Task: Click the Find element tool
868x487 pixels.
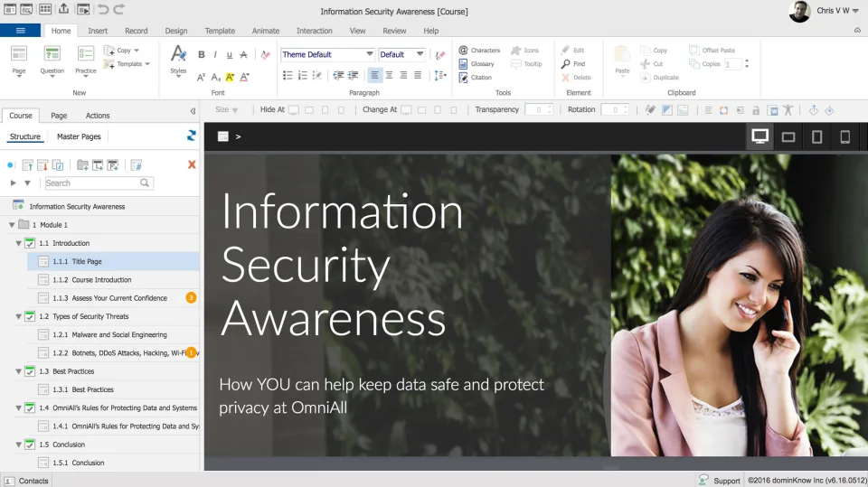Action: point(573,63)
